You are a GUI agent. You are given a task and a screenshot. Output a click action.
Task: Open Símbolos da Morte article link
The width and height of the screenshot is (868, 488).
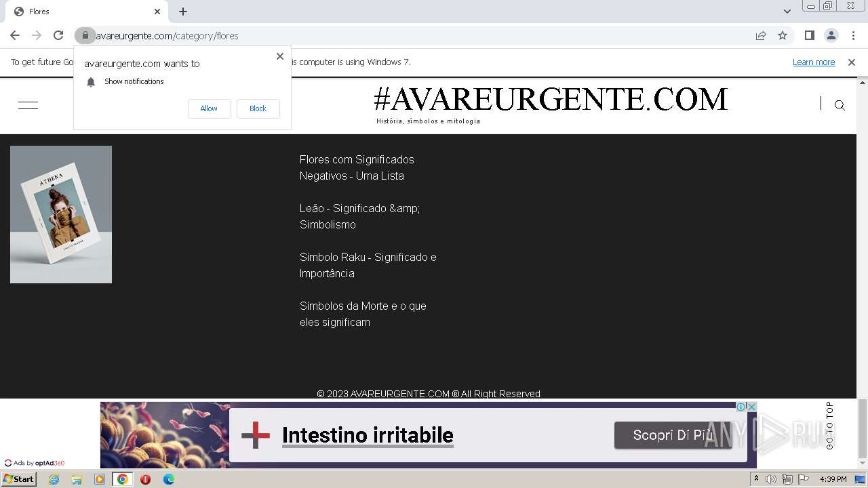pos(363,314)
